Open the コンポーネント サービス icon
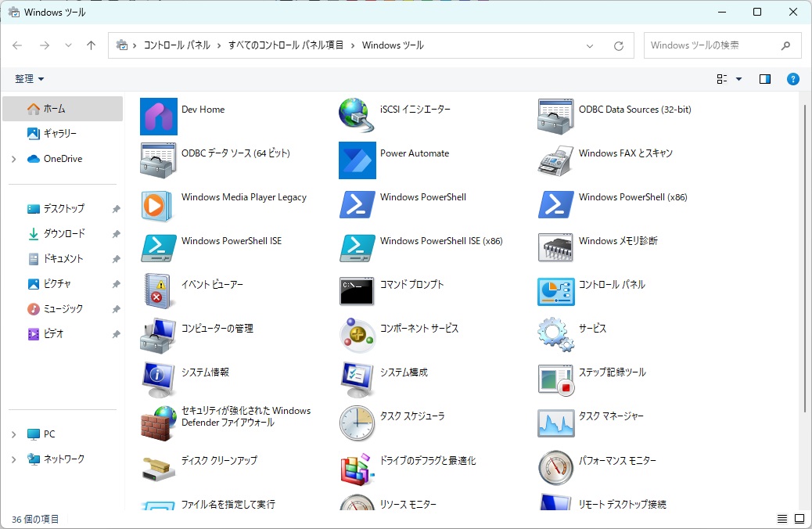This screenshot has width=812, height=529. pyautogui.click(x=357, y=335)
